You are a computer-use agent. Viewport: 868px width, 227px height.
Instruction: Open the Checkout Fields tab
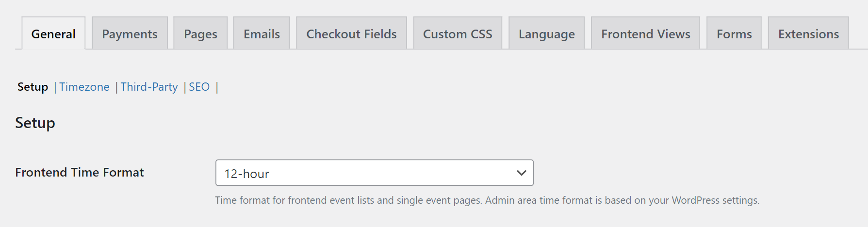[x=351, y=34]
